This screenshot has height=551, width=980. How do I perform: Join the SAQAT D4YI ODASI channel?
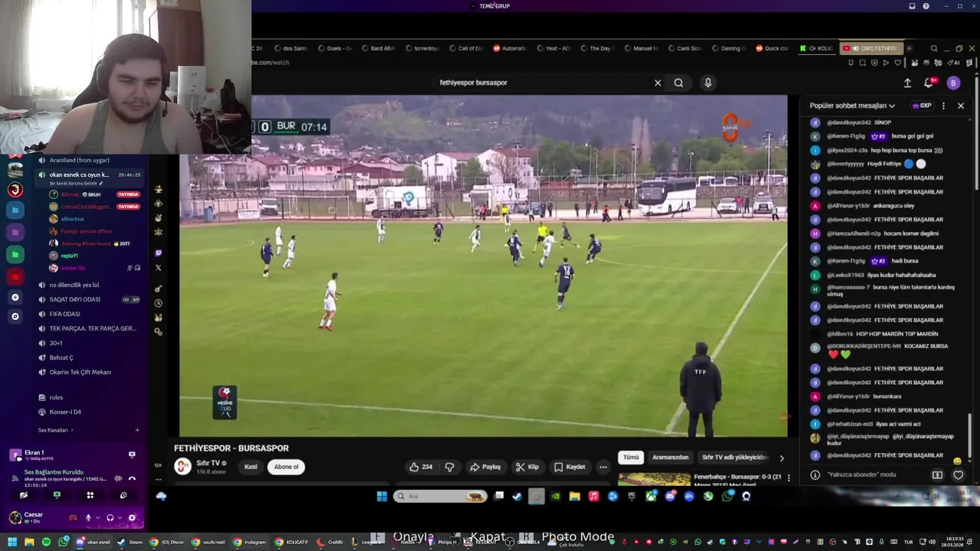tap(88, 299)
